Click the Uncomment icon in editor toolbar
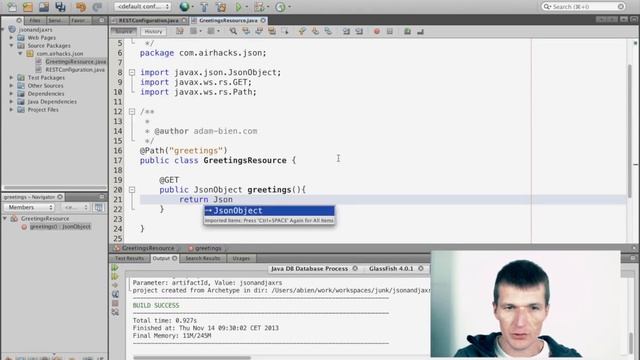640x360 pixels. pos(420,31)
